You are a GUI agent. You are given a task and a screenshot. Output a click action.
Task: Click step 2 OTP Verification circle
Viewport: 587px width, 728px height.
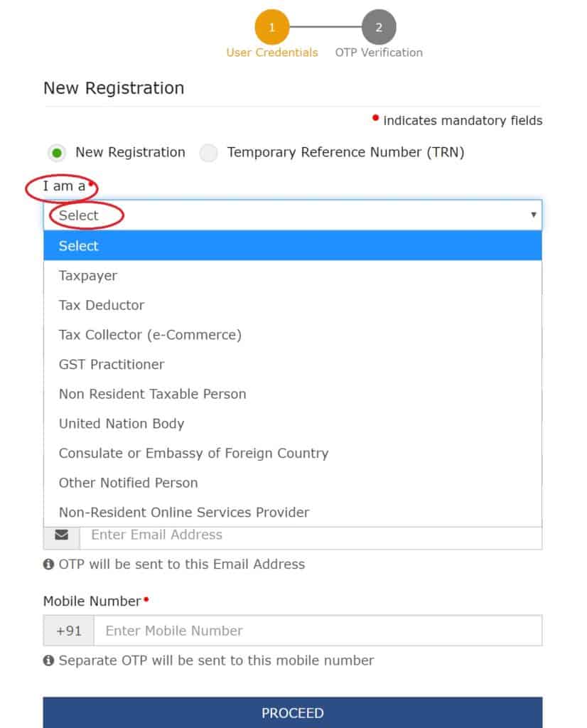tap(379, 27)
